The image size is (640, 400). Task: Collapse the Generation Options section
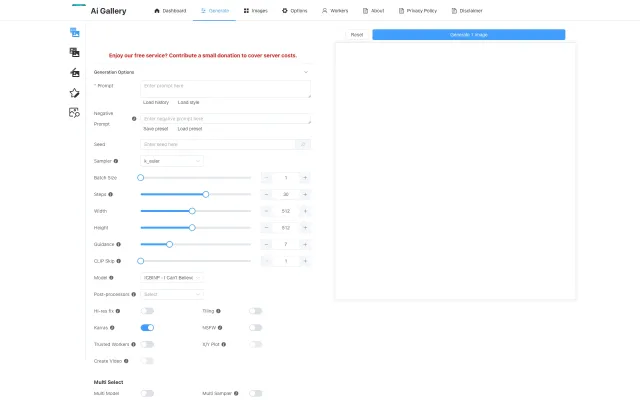point(306,72)
